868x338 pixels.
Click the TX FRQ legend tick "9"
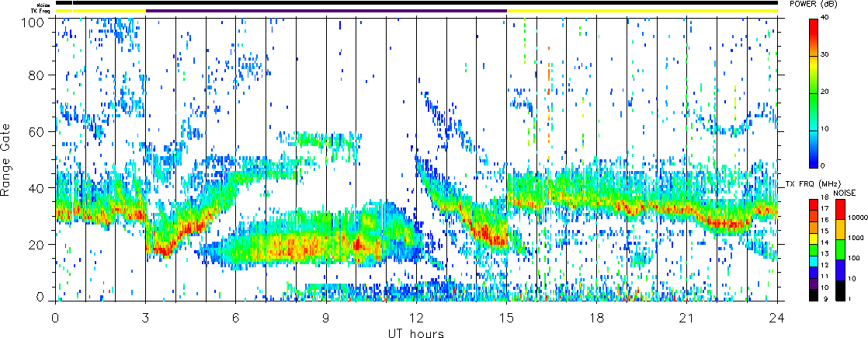pyautogui.click(x=827, y=300)
